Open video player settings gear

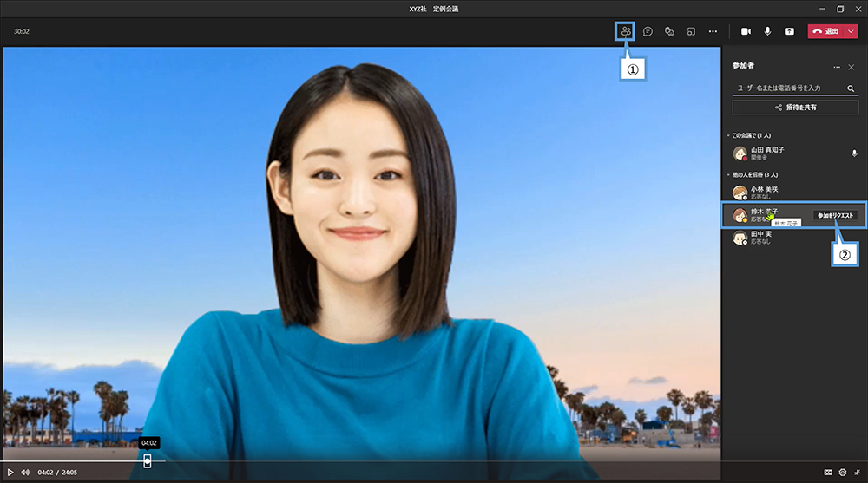843,473
